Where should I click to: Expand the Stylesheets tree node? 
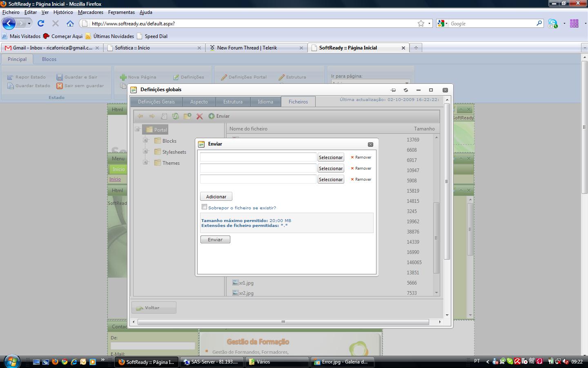click(145, 151)
